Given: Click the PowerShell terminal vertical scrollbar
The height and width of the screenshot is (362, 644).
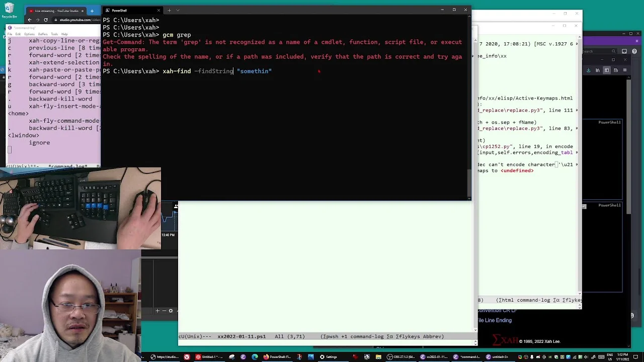Looking at the screenshot, I should [x=469, y=106].
